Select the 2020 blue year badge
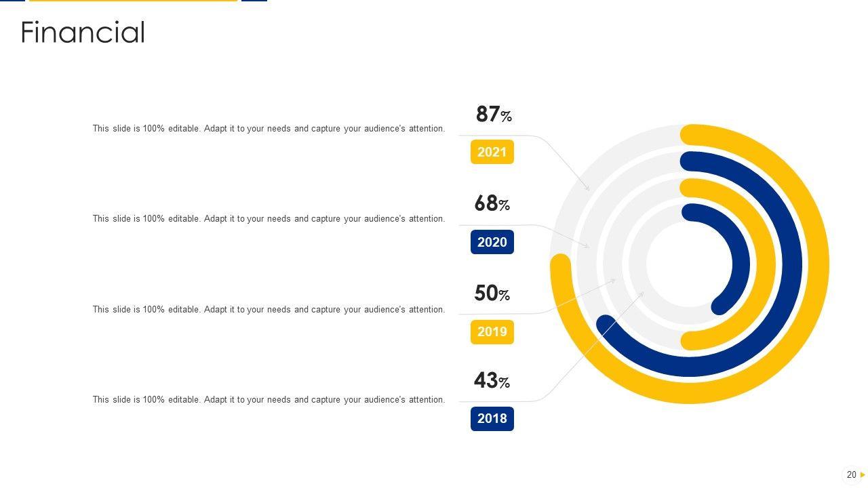The height and width of the screenshot is (488, 868). 492,242
